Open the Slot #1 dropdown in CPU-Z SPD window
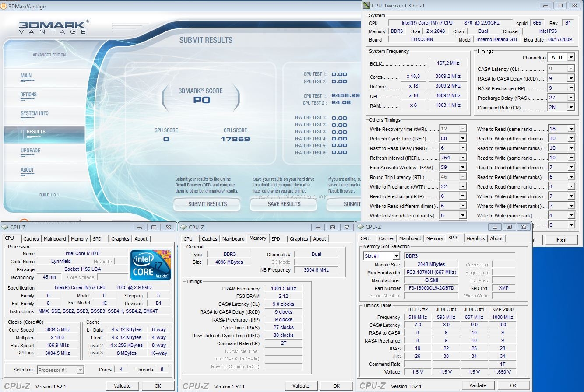Image resolution: width=584 pixels, height=392 pixels. click(x=381, y=256)
